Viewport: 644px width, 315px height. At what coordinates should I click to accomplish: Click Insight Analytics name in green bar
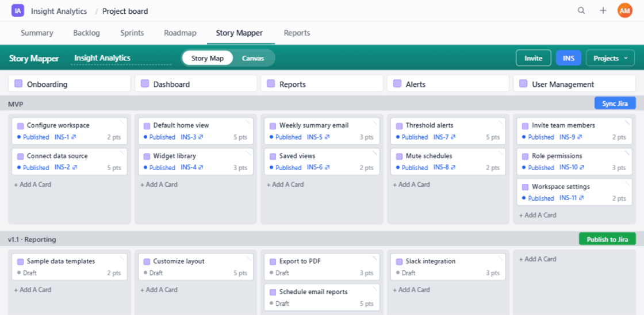click(102, 58)
